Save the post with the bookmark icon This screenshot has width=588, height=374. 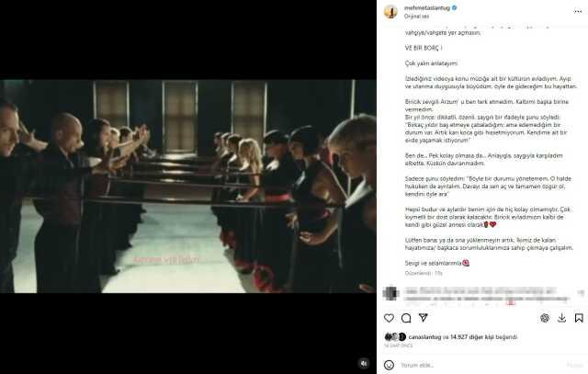pyautogui.click(x=579, y=318)
